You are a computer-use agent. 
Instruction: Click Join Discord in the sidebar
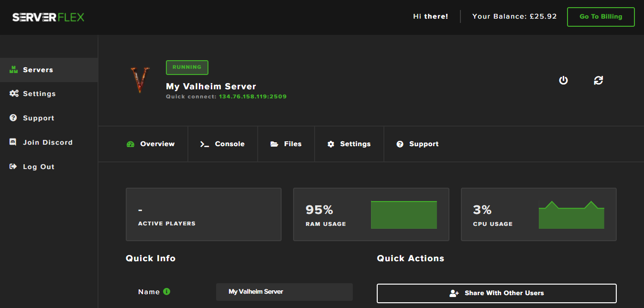49,142
